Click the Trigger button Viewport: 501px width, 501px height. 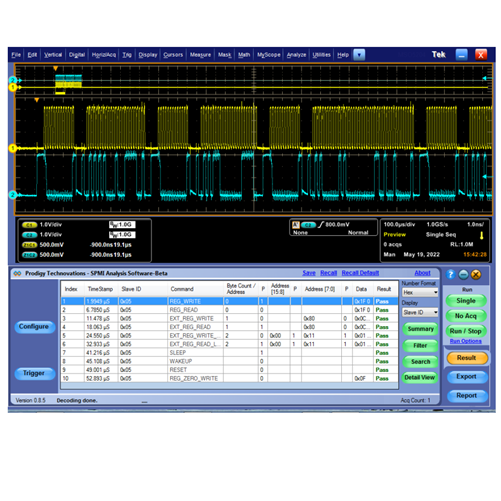pyautogui.click(x=34, y=373)
